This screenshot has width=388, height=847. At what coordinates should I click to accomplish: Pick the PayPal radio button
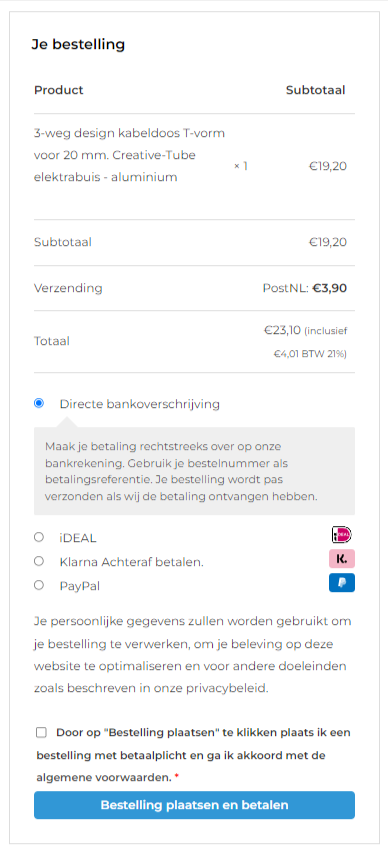coord(39,585)
